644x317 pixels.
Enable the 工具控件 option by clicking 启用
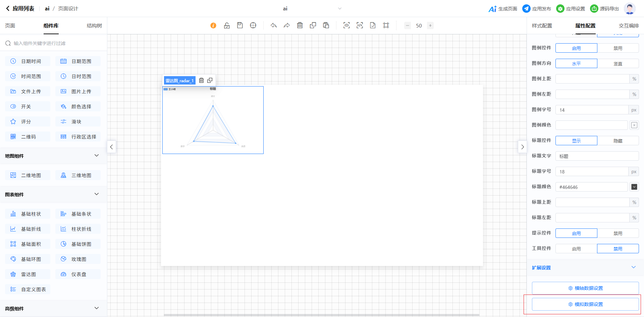click(x=576, y=249)
